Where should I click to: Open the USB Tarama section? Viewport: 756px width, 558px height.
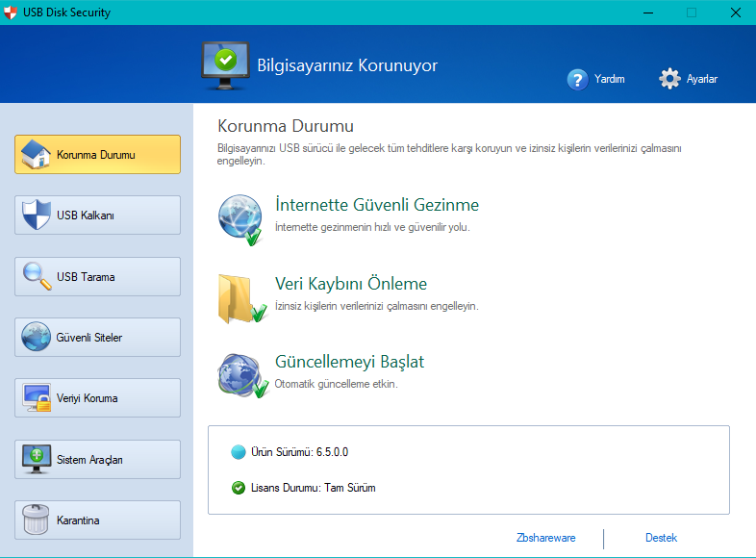(97, 277)
